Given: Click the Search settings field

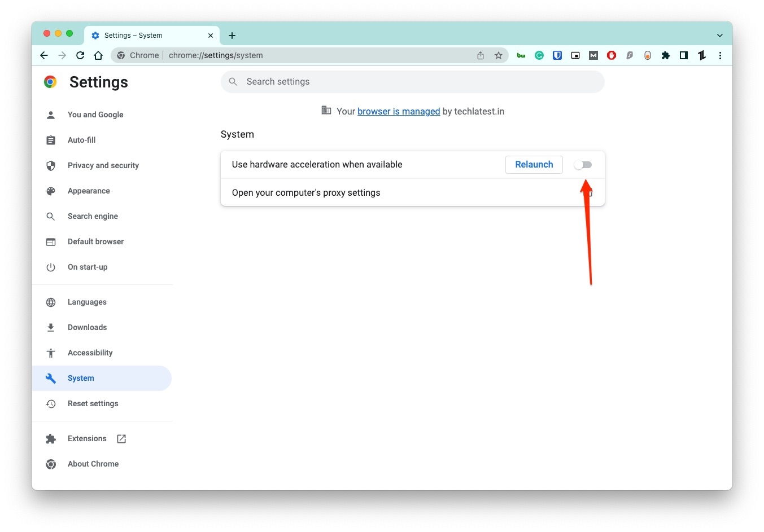Looking at the screenshot, I should [413, 82].
